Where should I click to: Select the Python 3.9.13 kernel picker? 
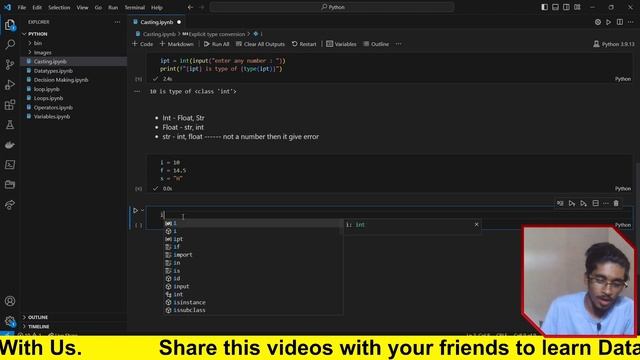coord(614,44)
